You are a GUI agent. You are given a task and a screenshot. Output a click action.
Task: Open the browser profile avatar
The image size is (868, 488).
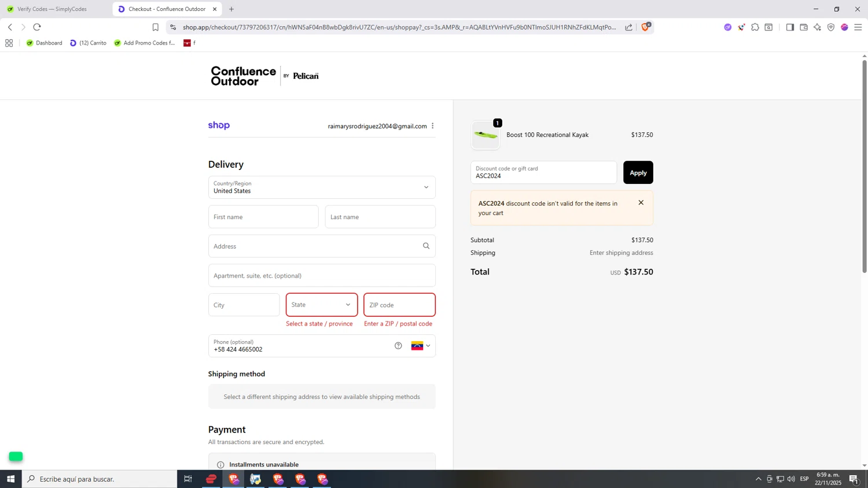844,27
